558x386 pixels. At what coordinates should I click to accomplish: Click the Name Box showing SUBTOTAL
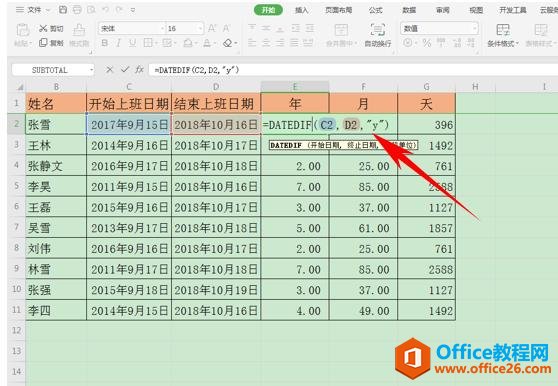pos(53,70)
